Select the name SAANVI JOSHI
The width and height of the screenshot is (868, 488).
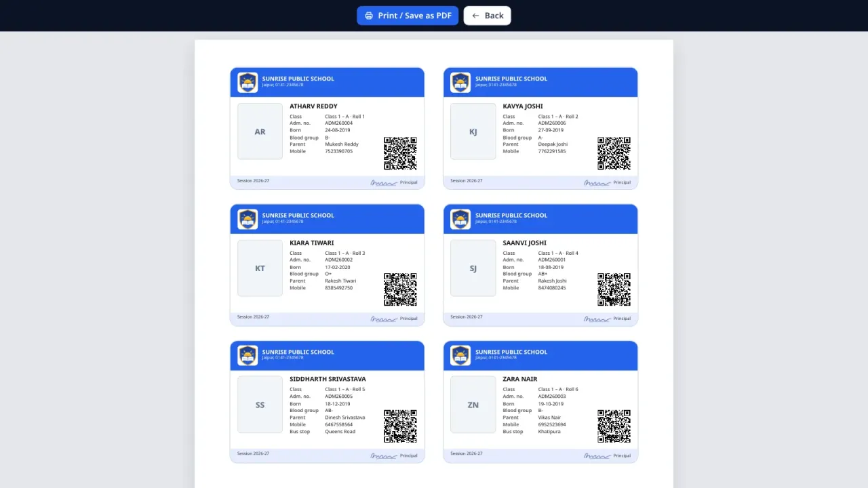pos(525,243)
